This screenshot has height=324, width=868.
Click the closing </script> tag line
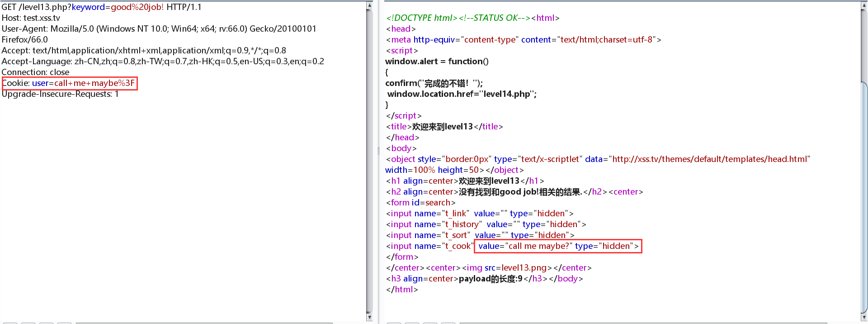pyautogui.click(x=404, y=116)
